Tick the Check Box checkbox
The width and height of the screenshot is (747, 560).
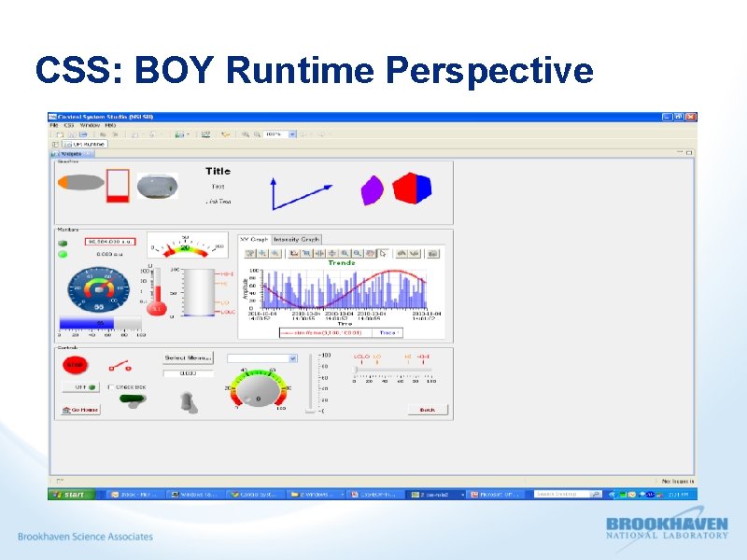click(x=111, y=387)
